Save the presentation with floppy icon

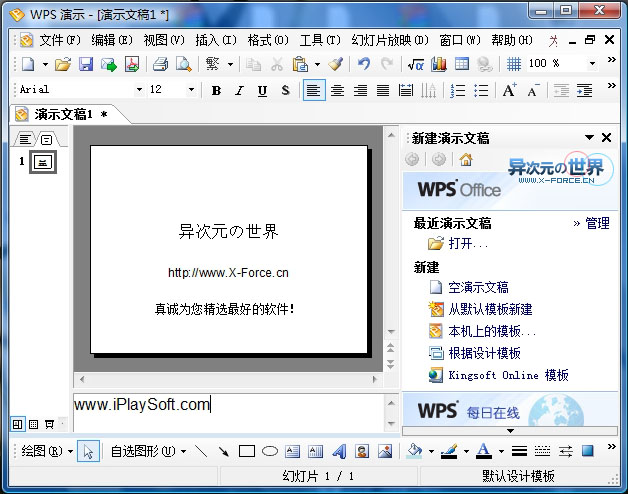tap(86, 64)
